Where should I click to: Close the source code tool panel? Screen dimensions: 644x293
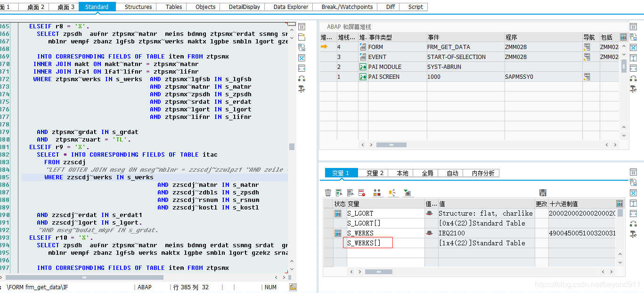302,26
